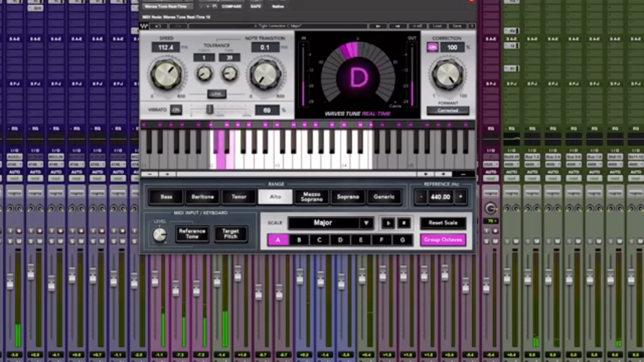Select the Generic range
Image resolution: width=644 pixels, height=362 pixels.
(x=384, y=197)
